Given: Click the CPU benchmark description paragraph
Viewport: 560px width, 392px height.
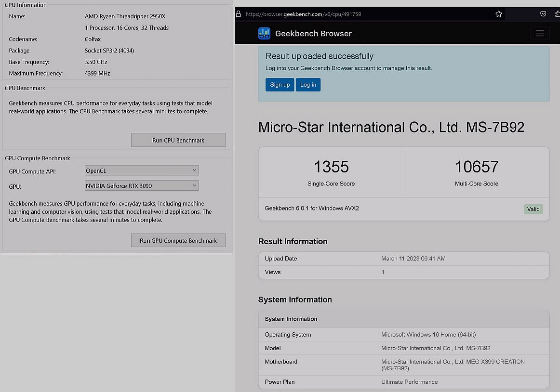Looking at the screenshot, I should pos(111,107).
